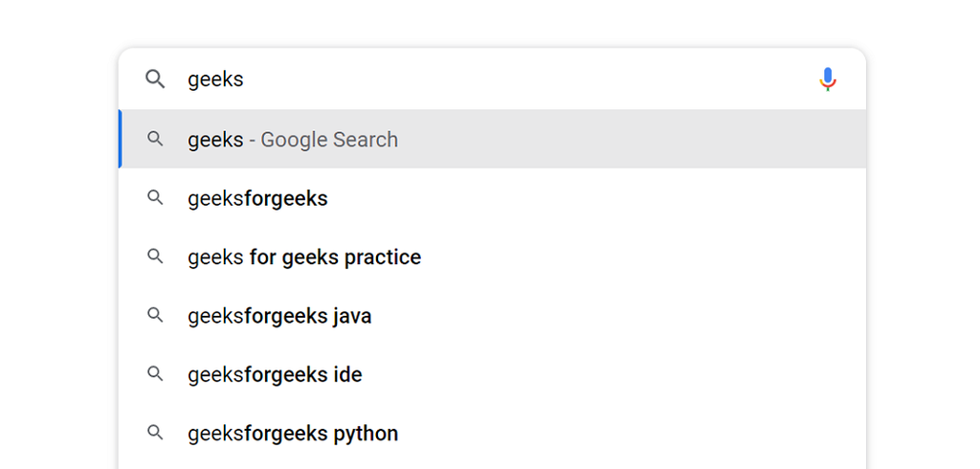Select the highlighted "geeks" suggestion text
980x469 pixels.
(x=215, y=140)
